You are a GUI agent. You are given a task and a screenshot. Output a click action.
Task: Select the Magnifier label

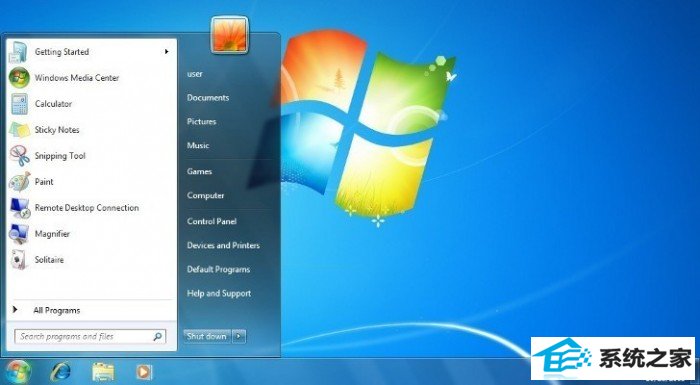click(x=52, y=234)
